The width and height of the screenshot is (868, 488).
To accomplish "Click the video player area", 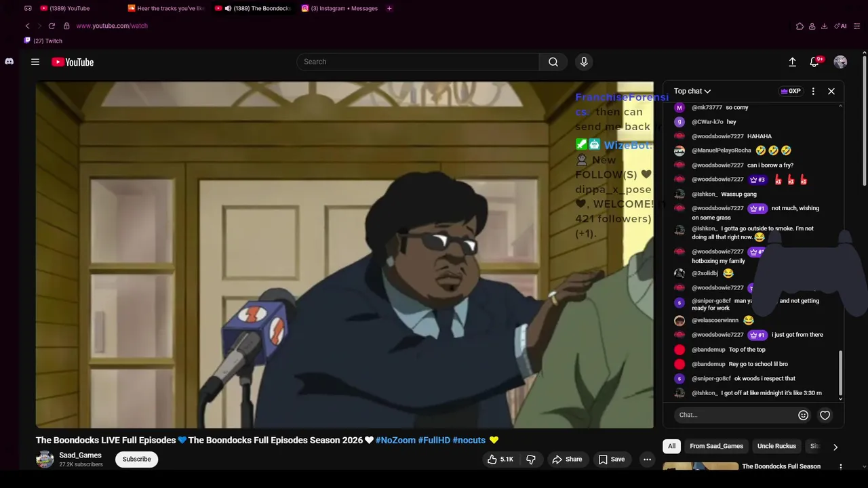I will coord(344,255).
